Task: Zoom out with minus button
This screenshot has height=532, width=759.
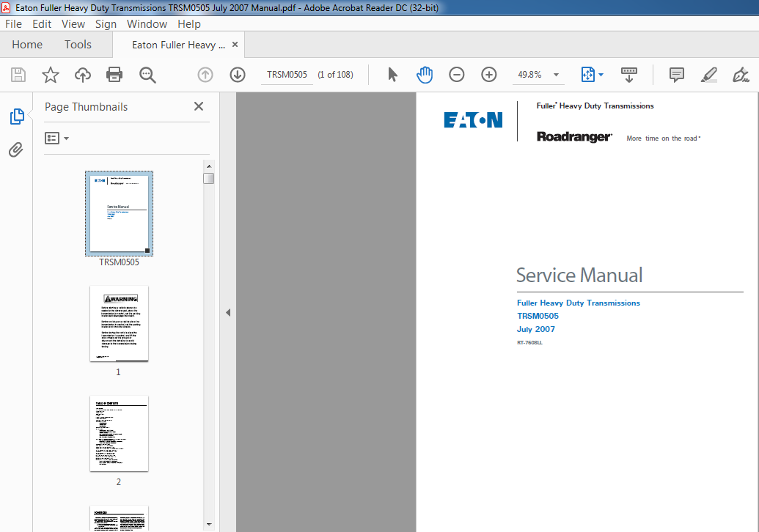Action: [456, 75]
